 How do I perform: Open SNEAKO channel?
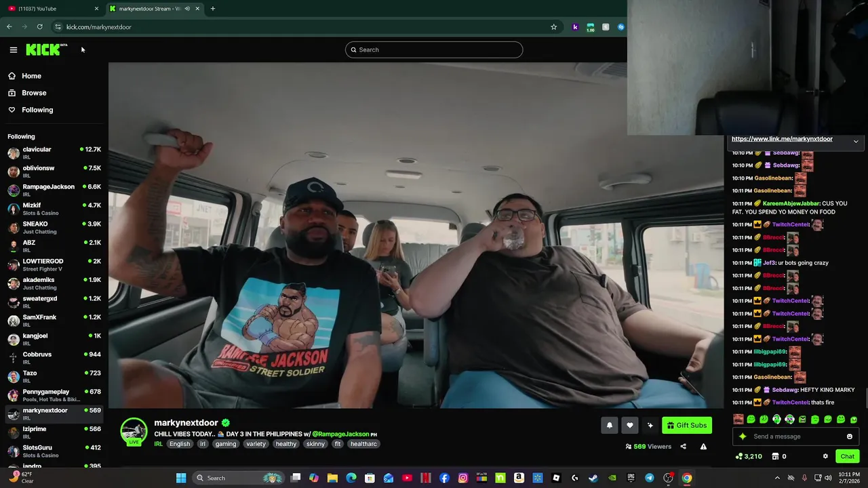pyautogui.click(x=54, y=227)
